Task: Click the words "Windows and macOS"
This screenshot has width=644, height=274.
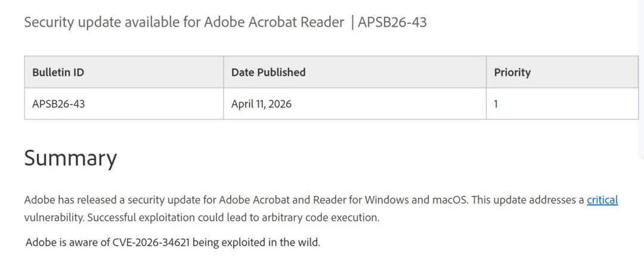Action: [x=416, y=201]
